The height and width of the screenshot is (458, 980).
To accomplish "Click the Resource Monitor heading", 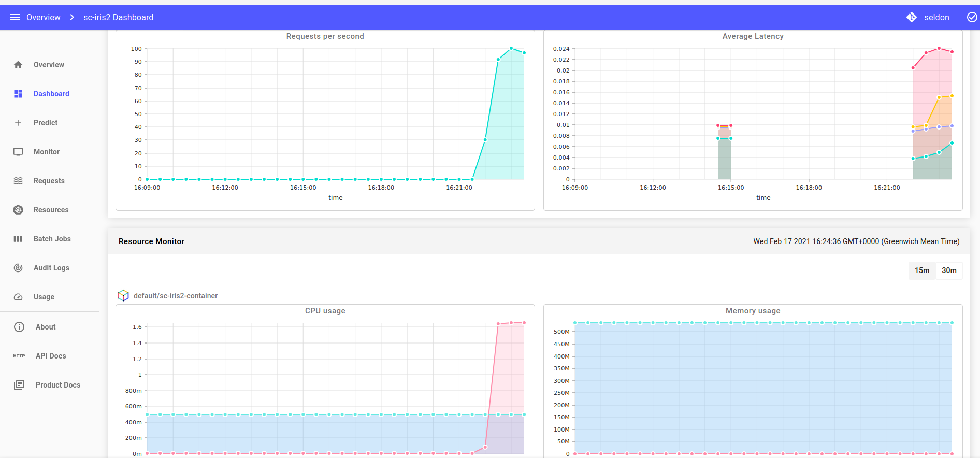I will coord(151,241).
